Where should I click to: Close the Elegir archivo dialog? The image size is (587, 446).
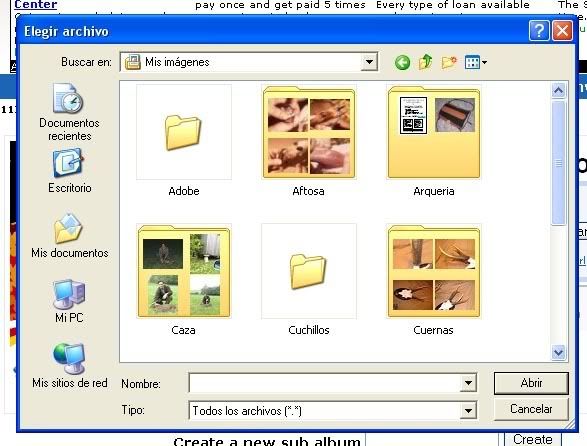[562, 31]
